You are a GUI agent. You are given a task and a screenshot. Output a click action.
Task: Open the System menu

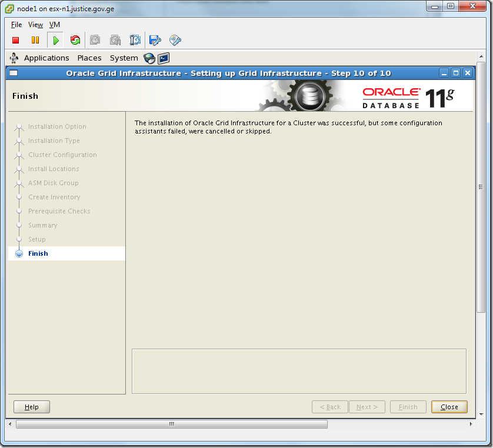pos(124,58)
